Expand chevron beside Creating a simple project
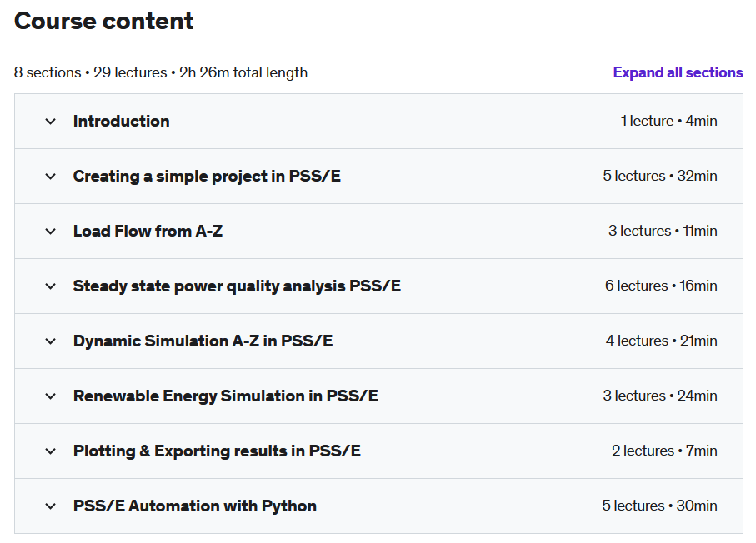756x543 pixels. coord(50,177)
